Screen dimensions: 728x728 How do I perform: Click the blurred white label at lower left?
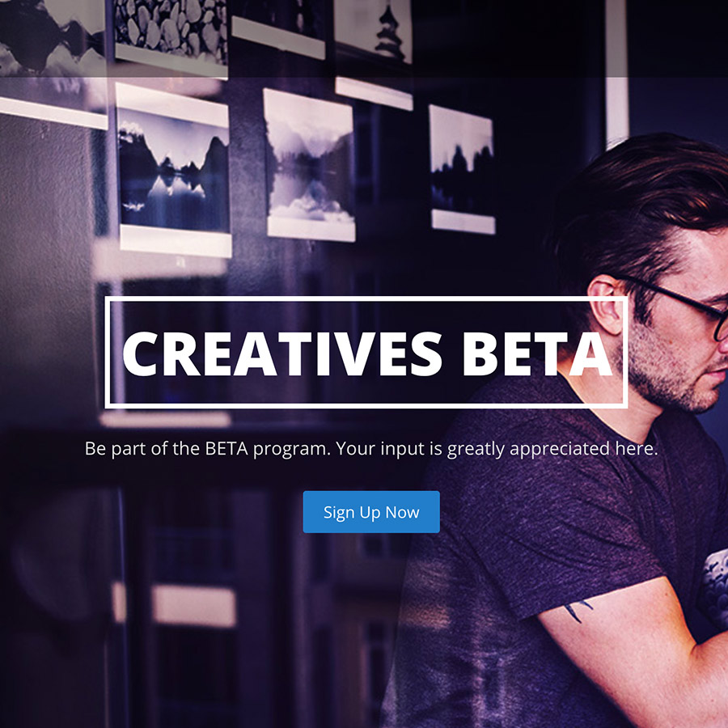tap(193, 606)
